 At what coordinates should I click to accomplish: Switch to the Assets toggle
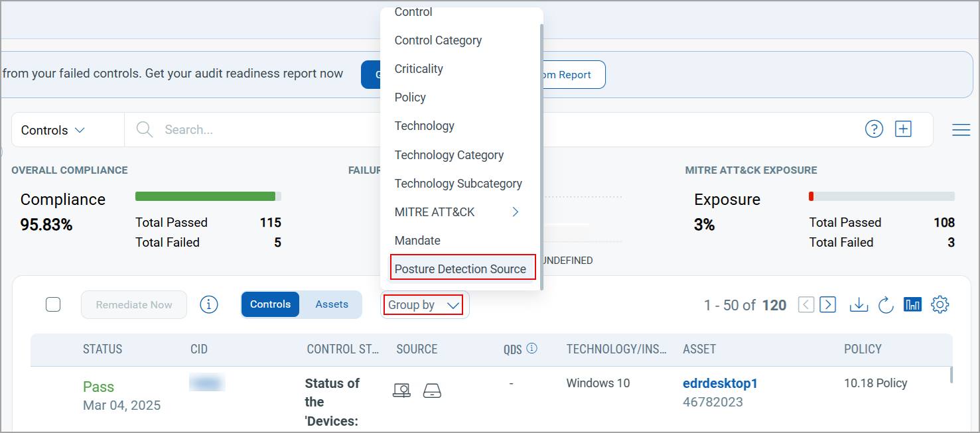[332, 304]
